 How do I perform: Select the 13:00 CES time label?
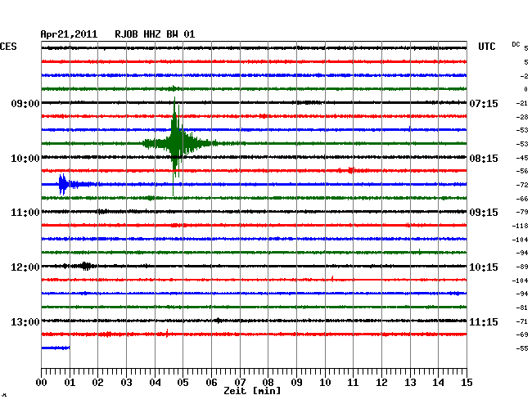[25, 321]
